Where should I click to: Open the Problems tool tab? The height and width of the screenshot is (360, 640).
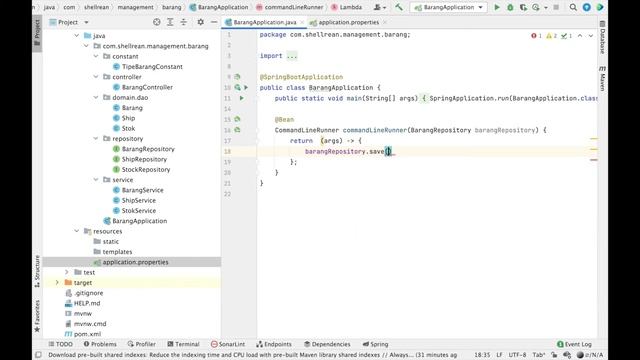[100, 344]
